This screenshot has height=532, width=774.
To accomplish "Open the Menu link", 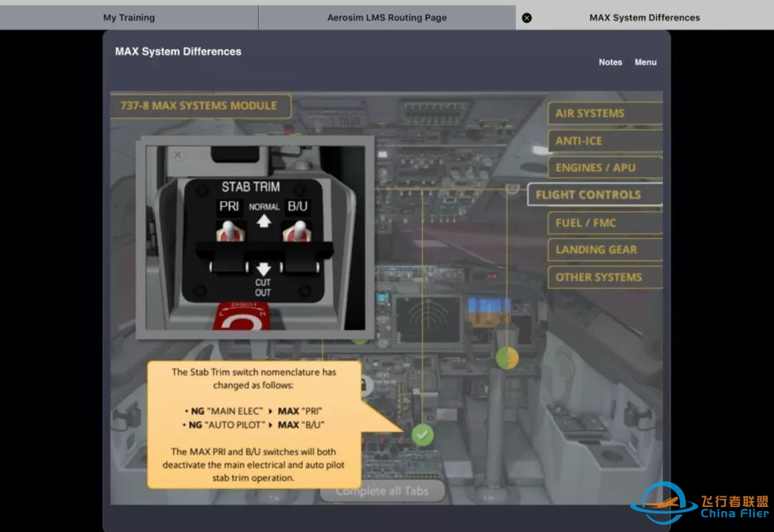I will (645, 62).
